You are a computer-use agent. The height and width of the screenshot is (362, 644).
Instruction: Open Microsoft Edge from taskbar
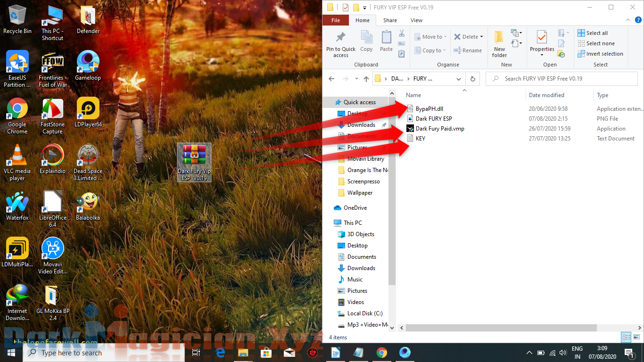(x=220, y=353)
